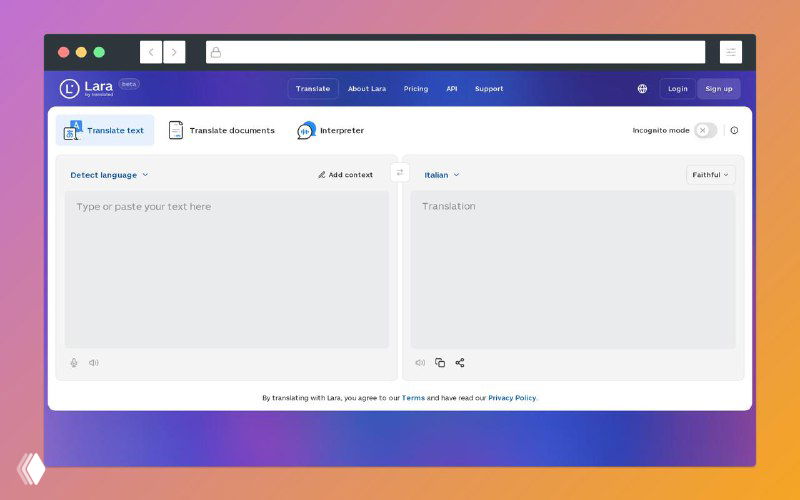The width and height of the screenshot is (800, 500).
Task: Open the Faithful style dropdown
Action: click(710, 175)
